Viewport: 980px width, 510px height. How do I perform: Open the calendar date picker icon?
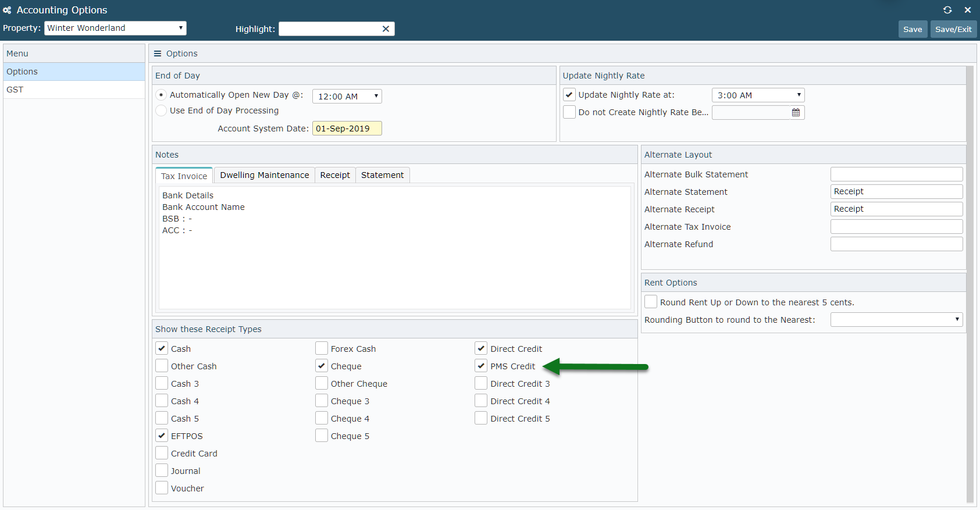pyautogui.click(x=796, y=112)
